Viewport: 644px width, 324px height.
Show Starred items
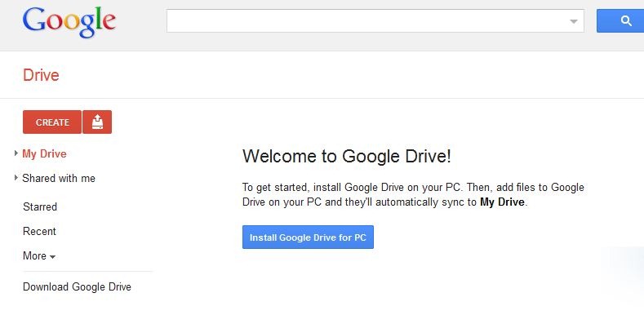pyautogui.click(x=40, y=206)
